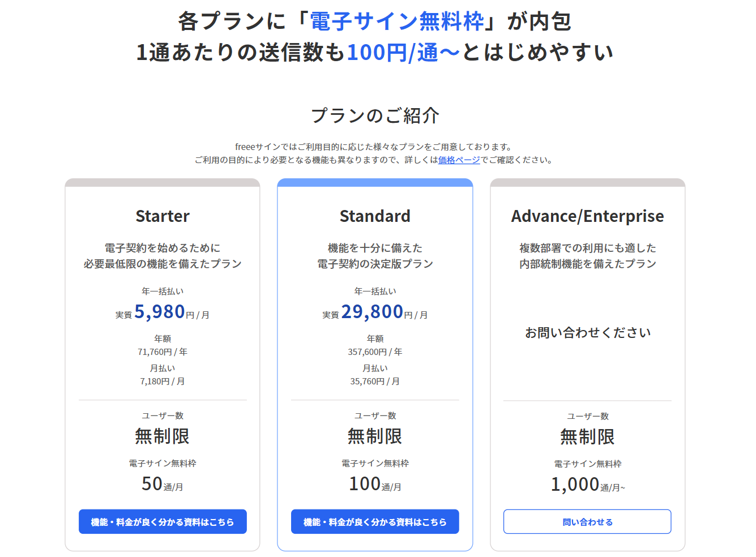Image resolution: width=756 pixels, height=557 pixels.
Task: Click the 35,760円 / 月 monthly payment
Action: coord(375,382)
